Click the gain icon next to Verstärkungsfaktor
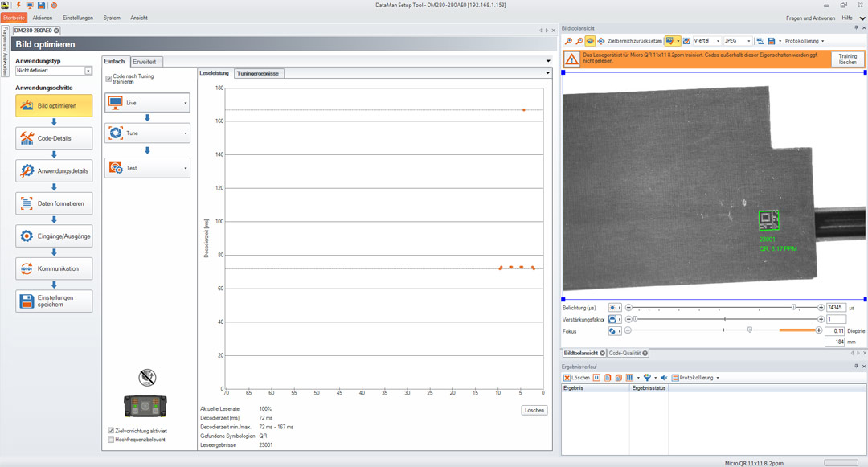 (x=612, y=319)
